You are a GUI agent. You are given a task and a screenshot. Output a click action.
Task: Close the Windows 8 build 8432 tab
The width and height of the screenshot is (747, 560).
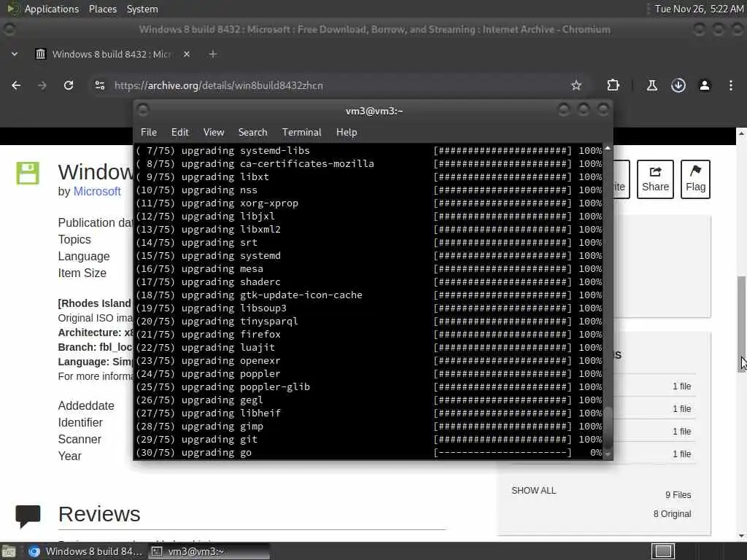coord(187,54)
